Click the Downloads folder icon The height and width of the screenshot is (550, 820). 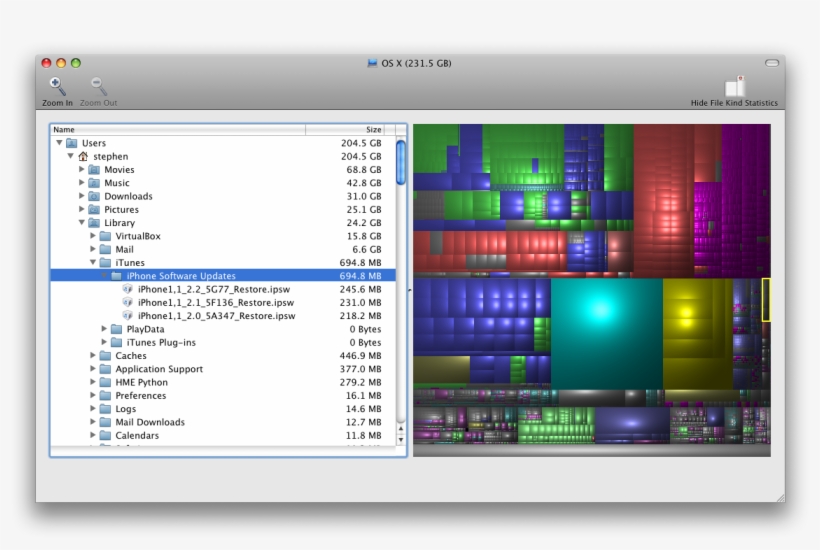(x=94, y=196)
